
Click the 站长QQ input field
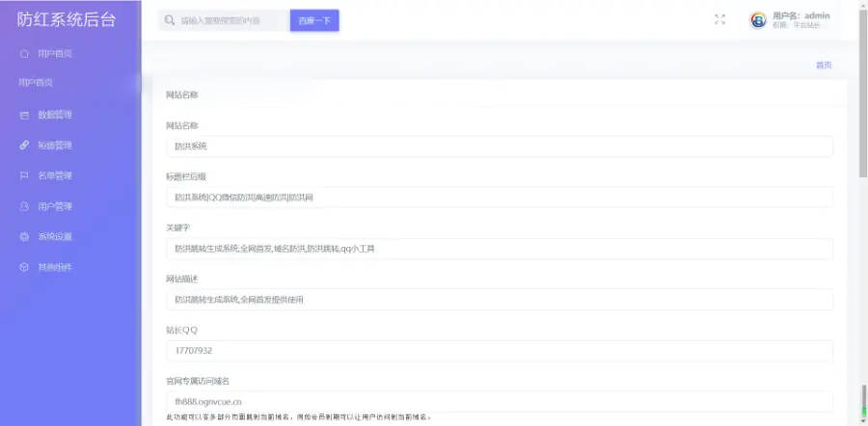[x=499, y=351]
